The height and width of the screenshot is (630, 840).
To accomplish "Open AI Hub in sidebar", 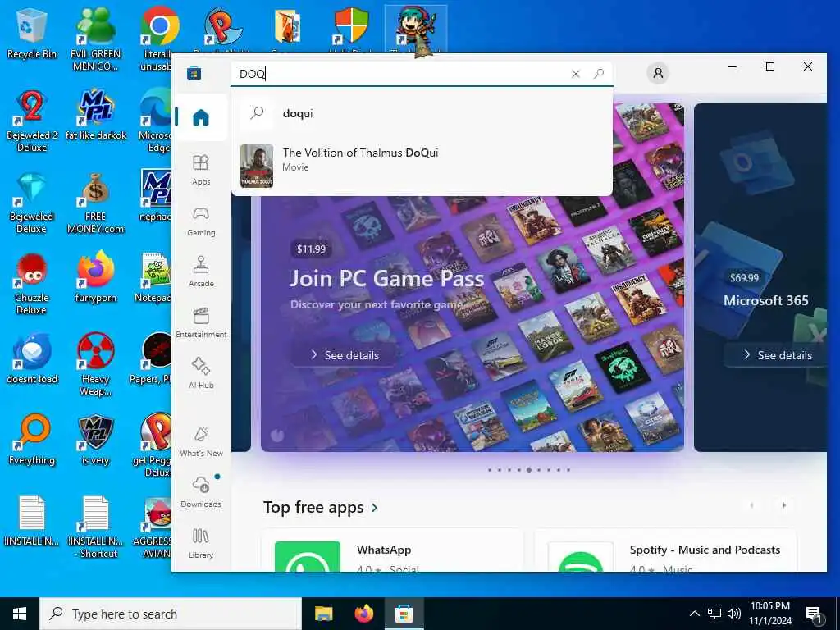I will (x=202, y=373).
